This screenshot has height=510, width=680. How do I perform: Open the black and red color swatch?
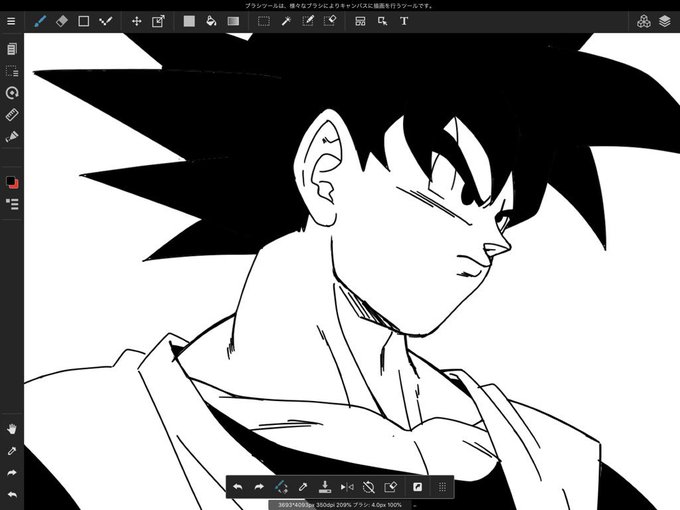[x=12, y=182]
